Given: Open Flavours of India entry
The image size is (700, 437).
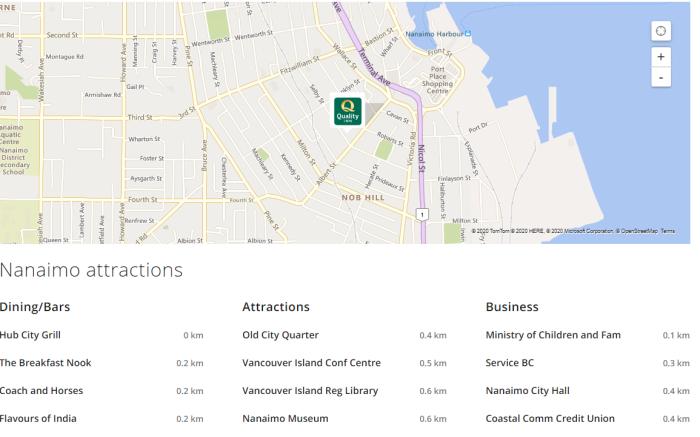Looking at the screenshot, I should point(41,419).
